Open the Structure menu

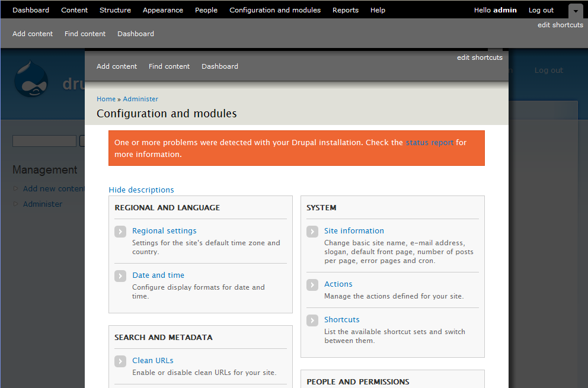115,10
